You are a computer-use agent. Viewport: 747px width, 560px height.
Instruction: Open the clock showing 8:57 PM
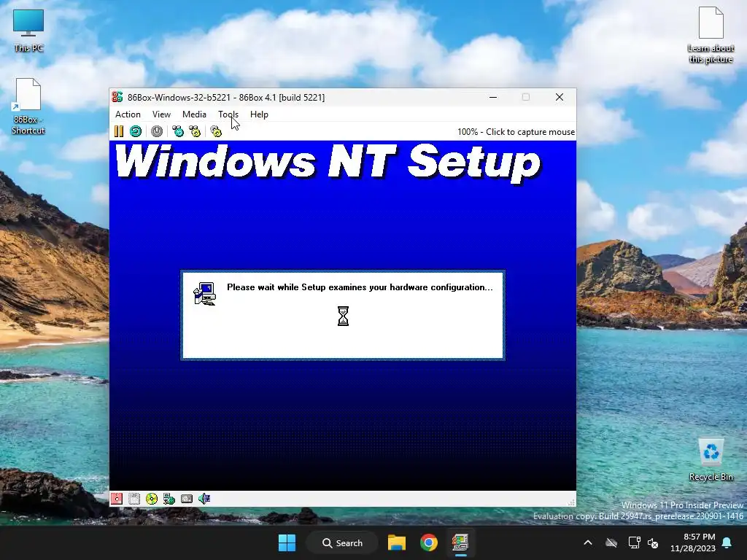click(693, 542)
